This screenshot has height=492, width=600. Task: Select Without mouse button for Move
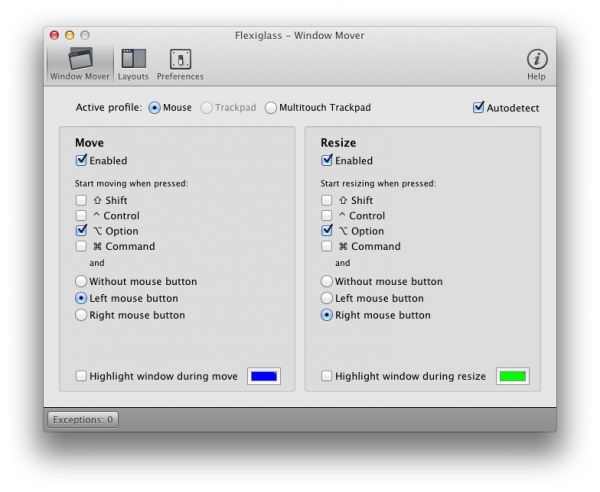(x=81, y=281)
